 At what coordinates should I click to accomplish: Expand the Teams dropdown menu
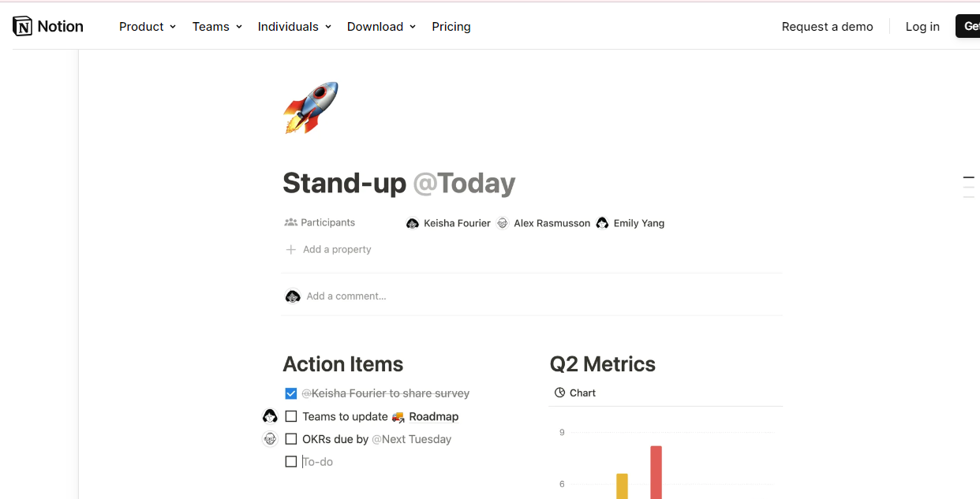tap(216, 26)
